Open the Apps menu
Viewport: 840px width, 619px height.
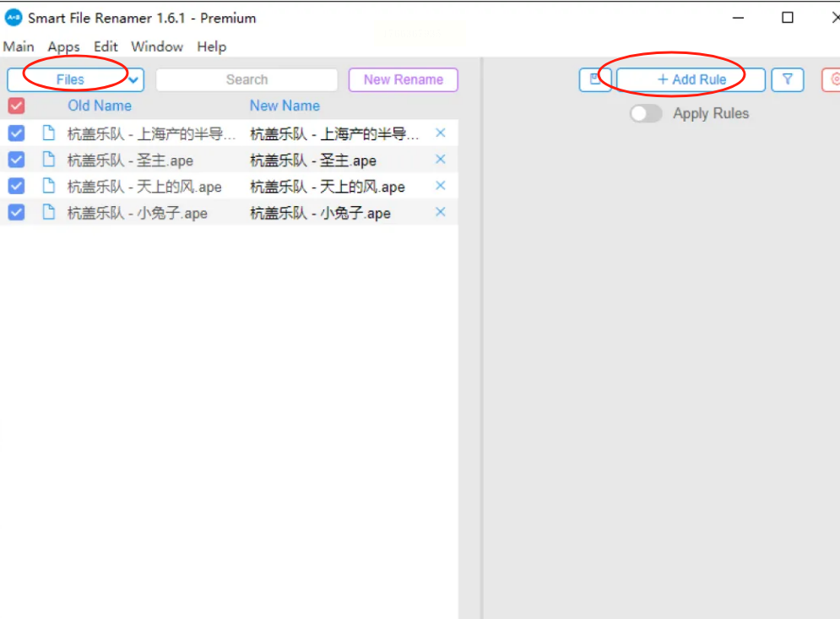[64, 46]
